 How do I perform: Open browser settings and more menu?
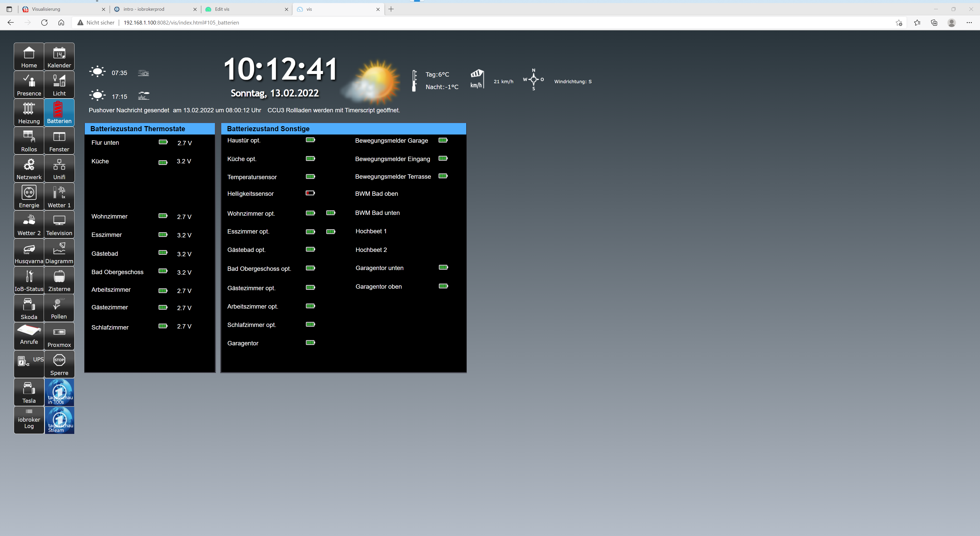coord(969,22)
